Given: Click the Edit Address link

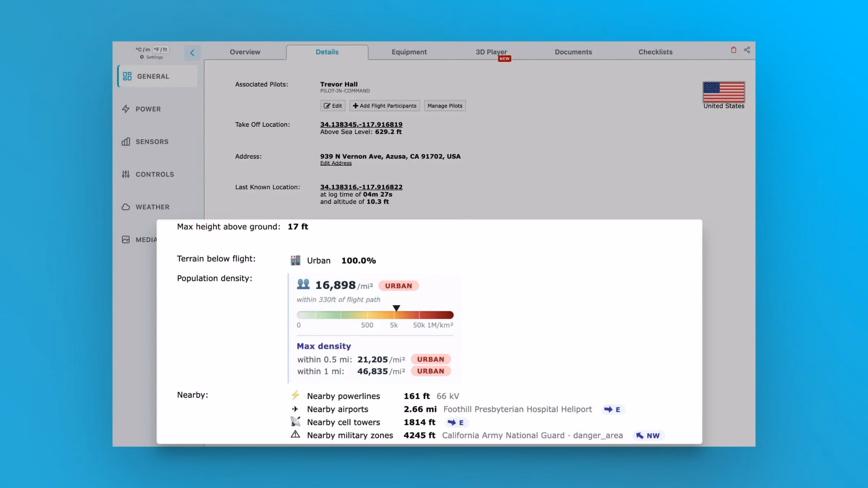Looking at the screenshot, I should (336, 163).
